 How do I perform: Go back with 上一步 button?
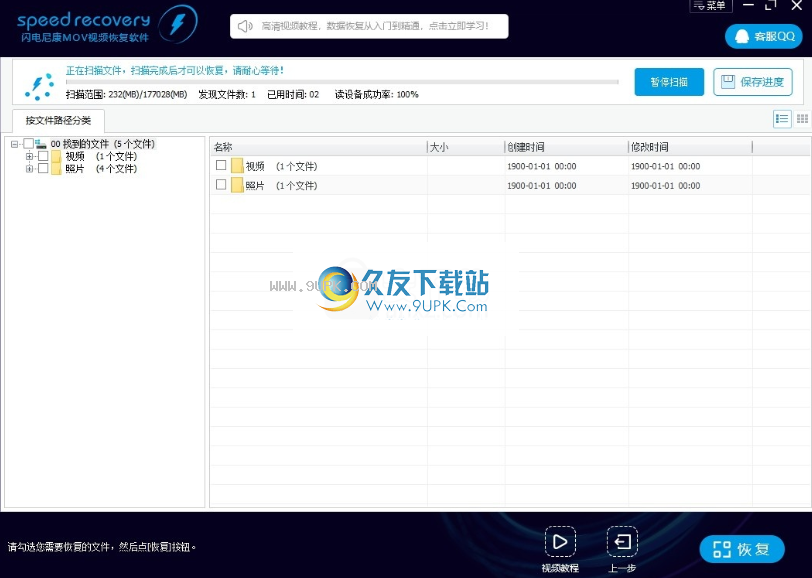point(622,549)
